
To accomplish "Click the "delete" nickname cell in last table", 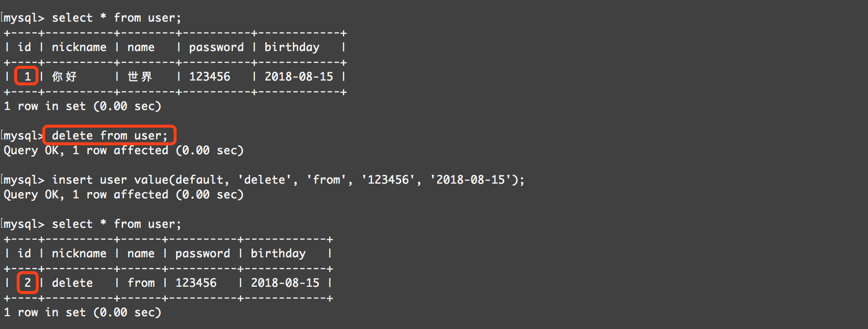I will [72, 283].
